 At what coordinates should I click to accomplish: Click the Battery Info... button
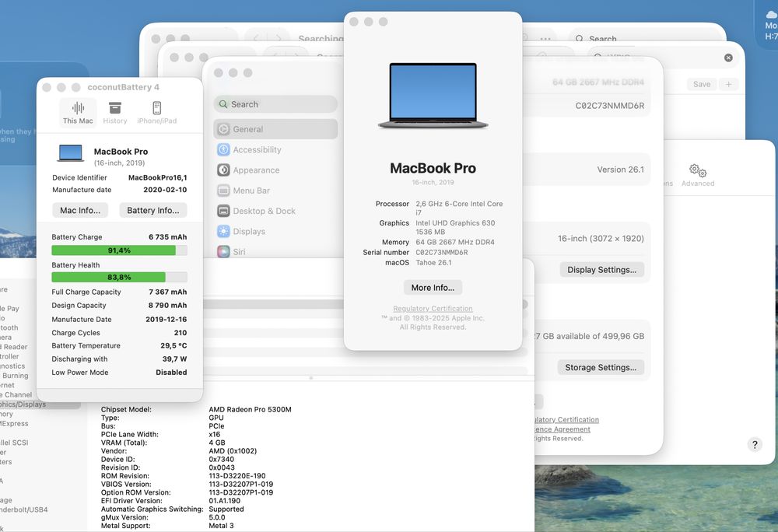(x=152, y=210)
